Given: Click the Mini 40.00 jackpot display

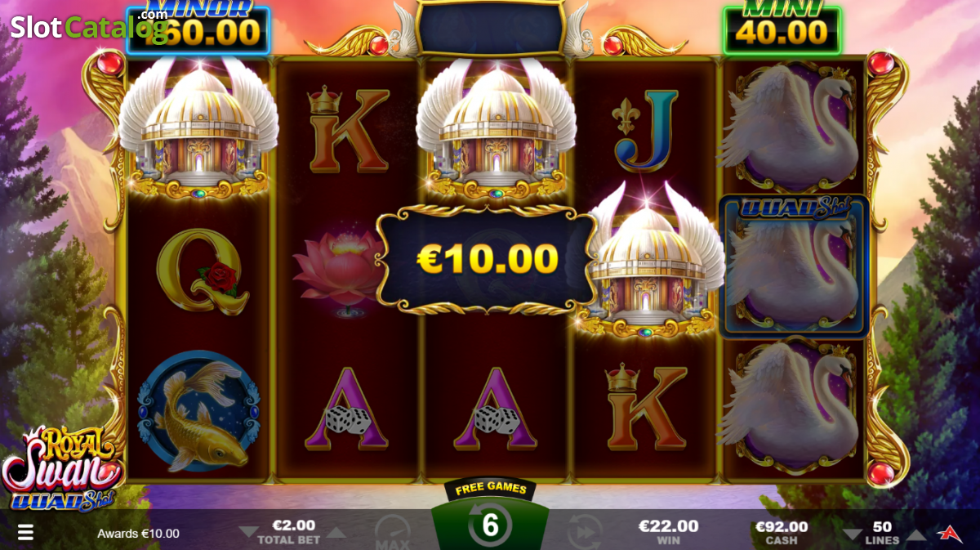Looking at the screenshot, I should (x=782, y=29).
